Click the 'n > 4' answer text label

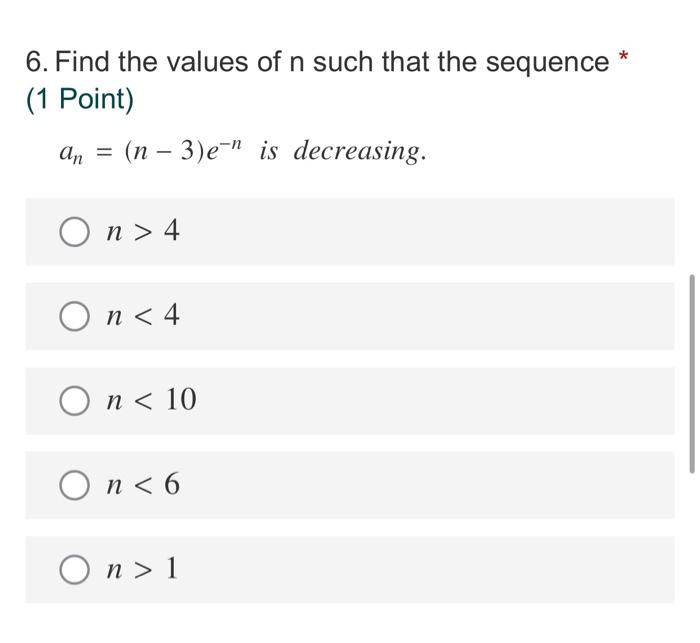point(143,231)
